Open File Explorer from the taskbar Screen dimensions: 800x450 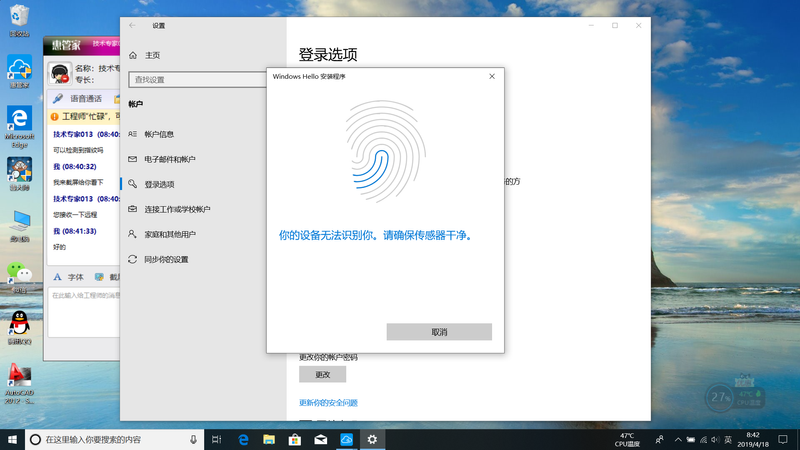(x=269, y=439)
